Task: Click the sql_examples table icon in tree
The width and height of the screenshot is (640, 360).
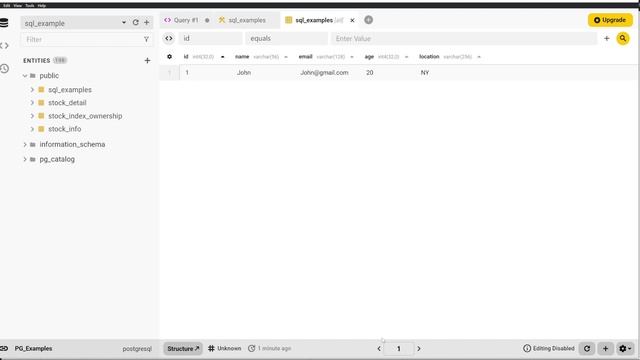Action: coord(41,89)
